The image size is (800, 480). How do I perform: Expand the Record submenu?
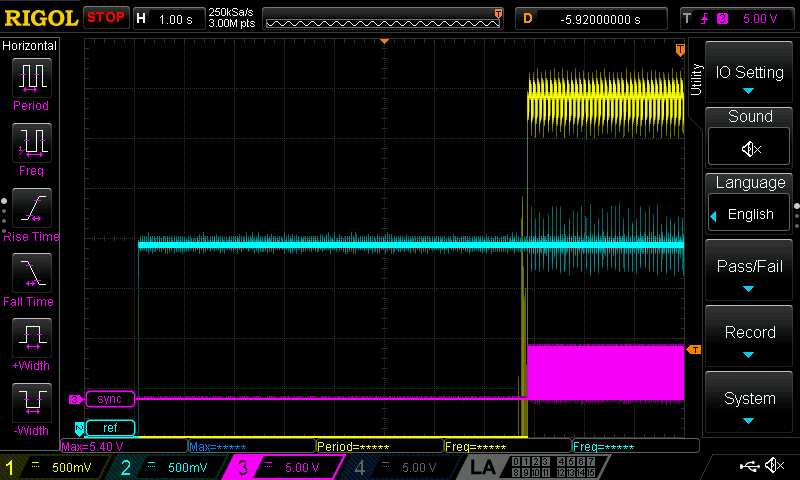(749, 336)
